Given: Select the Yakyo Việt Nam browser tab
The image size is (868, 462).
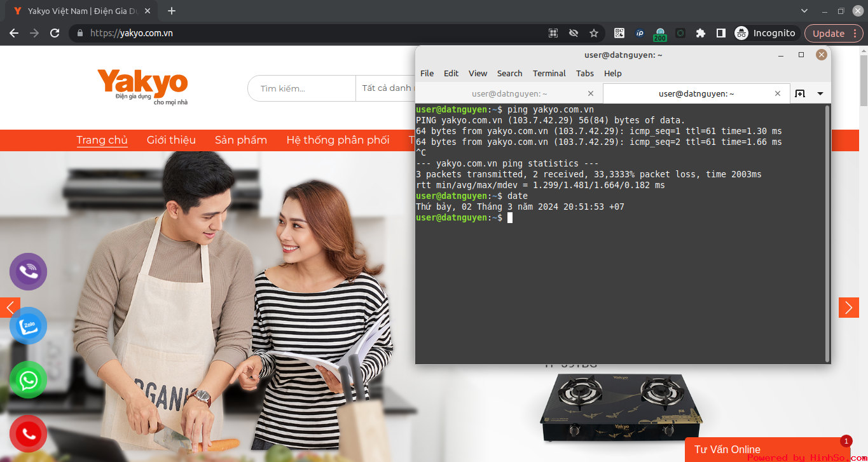Looking at the screenshot, I should tap(81, 11).
